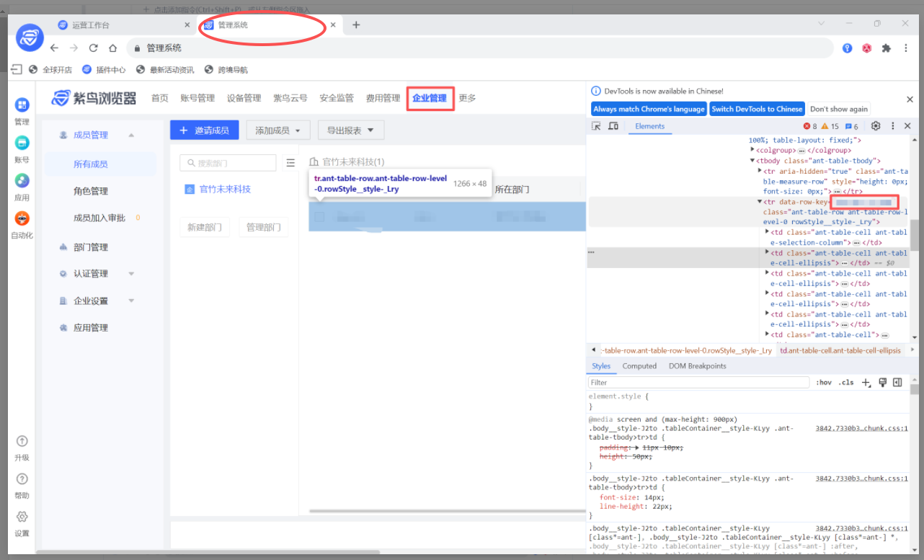Open a new browser tab
The width and height of the screenshot is (924, 560).
point(356,25)
